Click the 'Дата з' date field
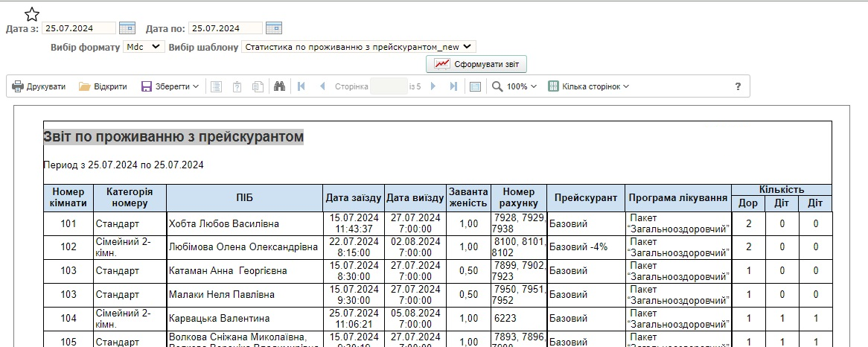Viewport: 868px width, 347px height. click(x=79, y=28)
